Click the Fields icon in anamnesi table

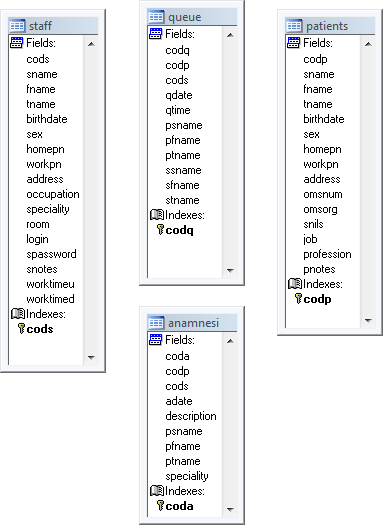click(156, 339)
